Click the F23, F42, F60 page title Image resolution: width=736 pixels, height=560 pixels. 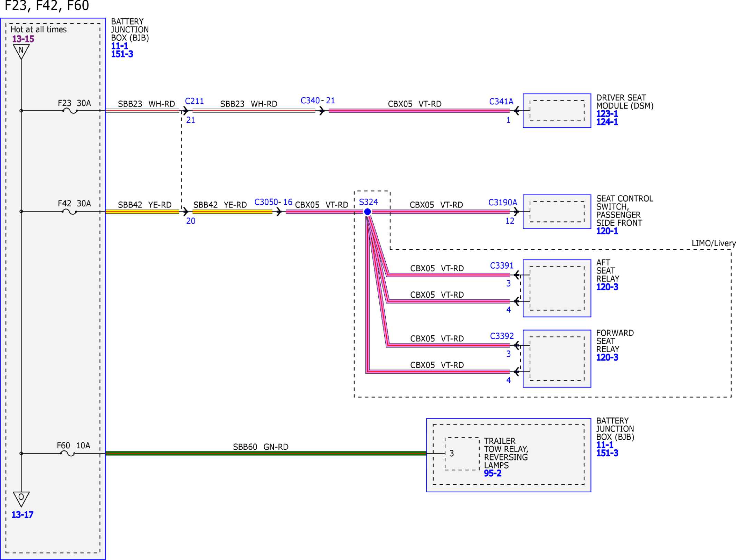click(x=47, y=6)
